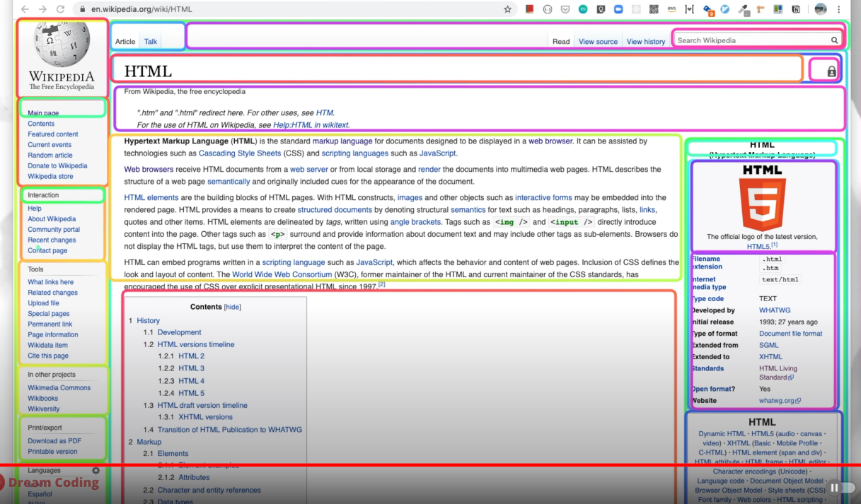Screen dimensions: 861x504
Task: Open the Pocket extension icon
Action: click(565, 9)
